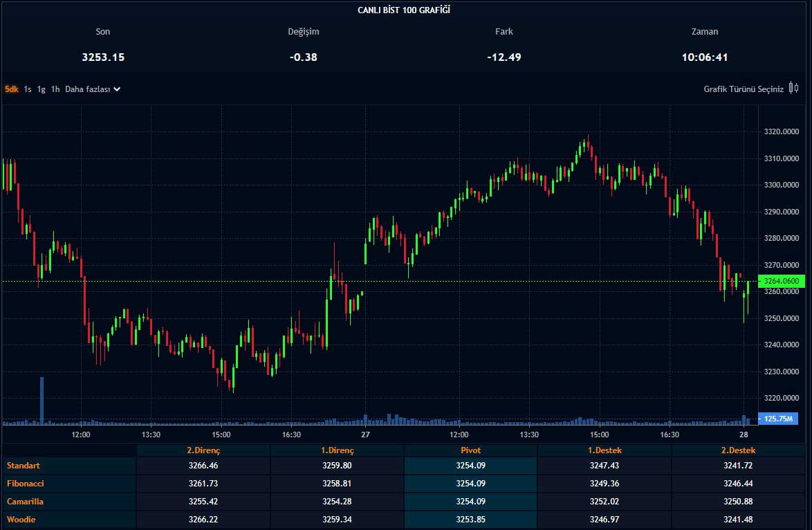Click Standart 2.Destek value 3241.72
Screen dimensions: 812x530
(x=738, y=465)
